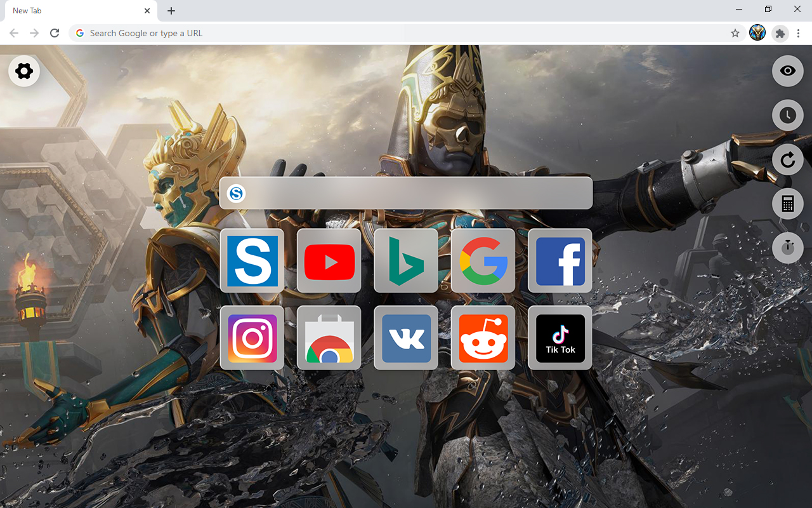Open the YouTube shortcut tile
812x508 pixels.
tap(329, 260)
